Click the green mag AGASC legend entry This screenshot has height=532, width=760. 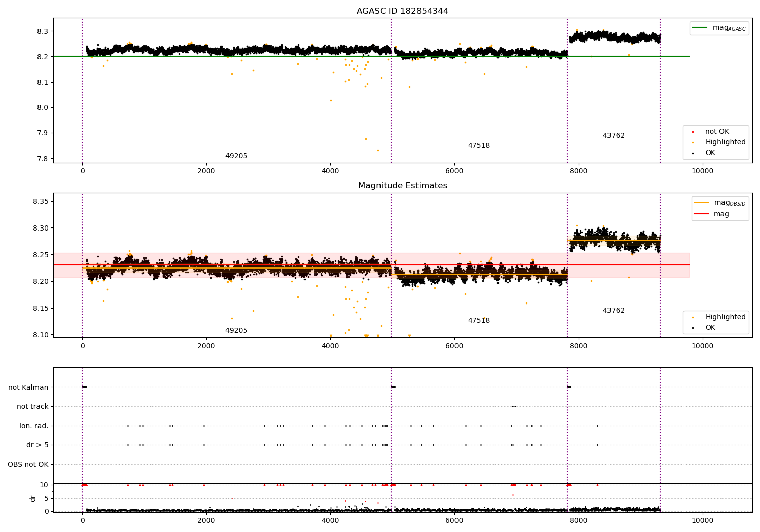click(719, 28)
